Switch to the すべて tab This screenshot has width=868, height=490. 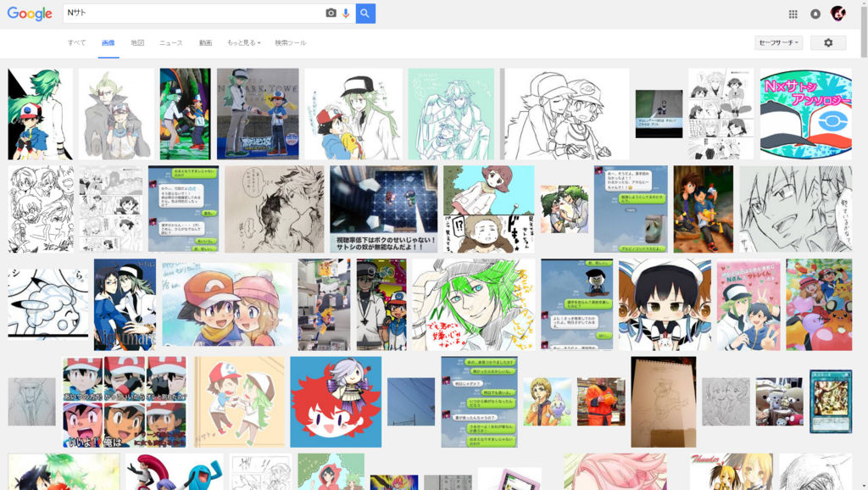point(77,42)
